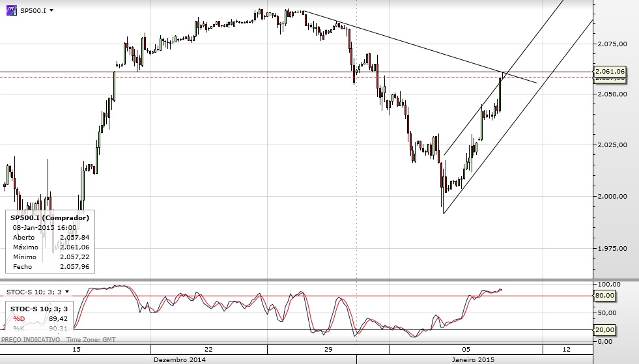The width and height of the screenshot is (639, 364).
Task: Click date label 15 on time axis
Action: click(76, 349)
